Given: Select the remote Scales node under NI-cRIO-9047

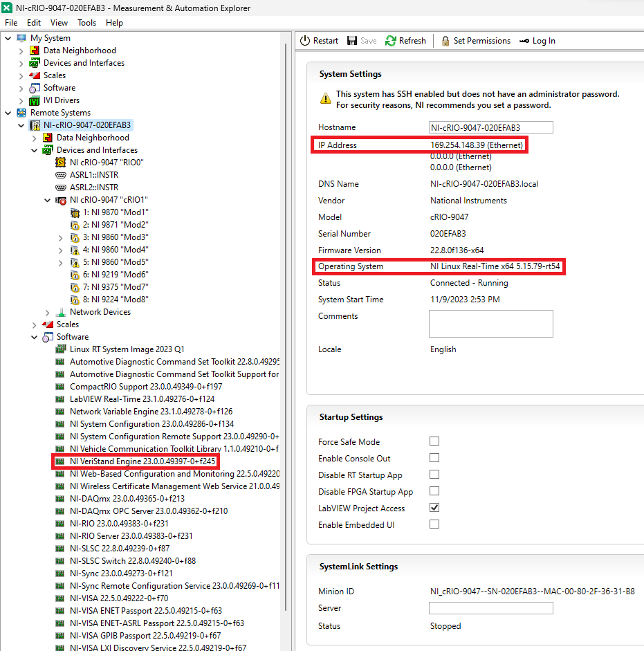Looking at the screenshot, I should 68,324.
